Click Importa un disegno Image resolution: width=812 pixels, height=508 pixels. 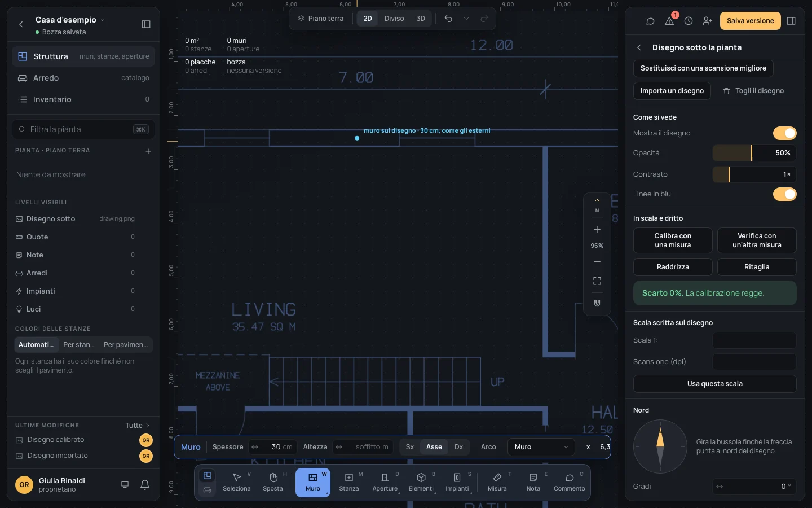tap(672, 91)
